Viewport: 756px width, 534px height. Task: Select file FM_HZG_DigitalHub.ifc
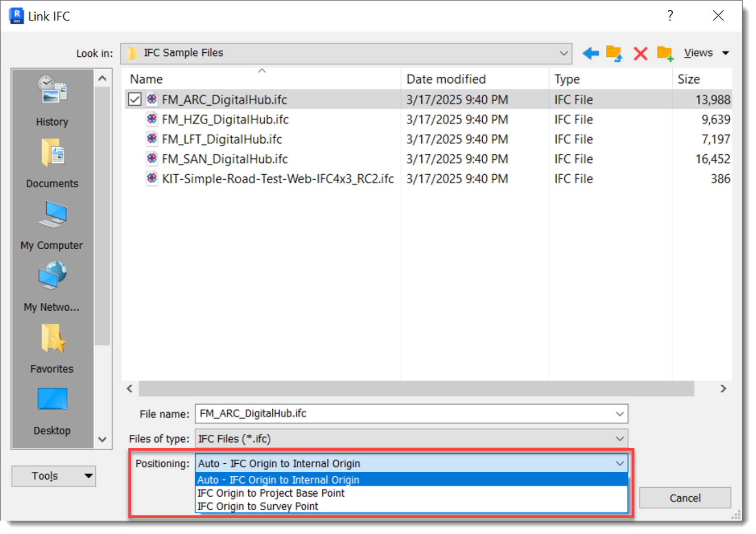[x=225, y=120]
